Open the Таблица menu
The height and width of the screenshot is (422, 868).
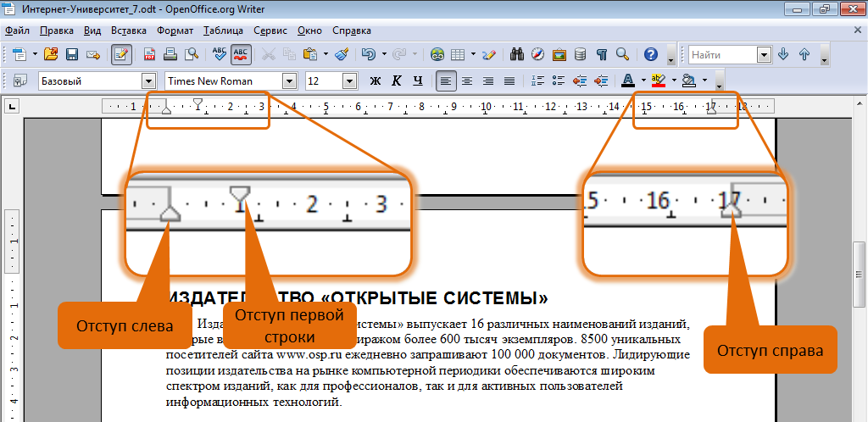coord(223,31)
